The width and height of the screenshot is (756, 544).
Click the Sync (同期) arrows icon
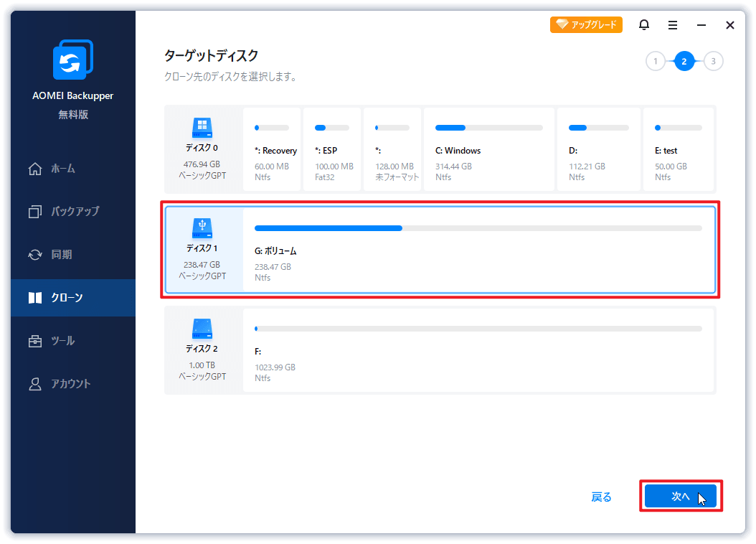(35, 255)
